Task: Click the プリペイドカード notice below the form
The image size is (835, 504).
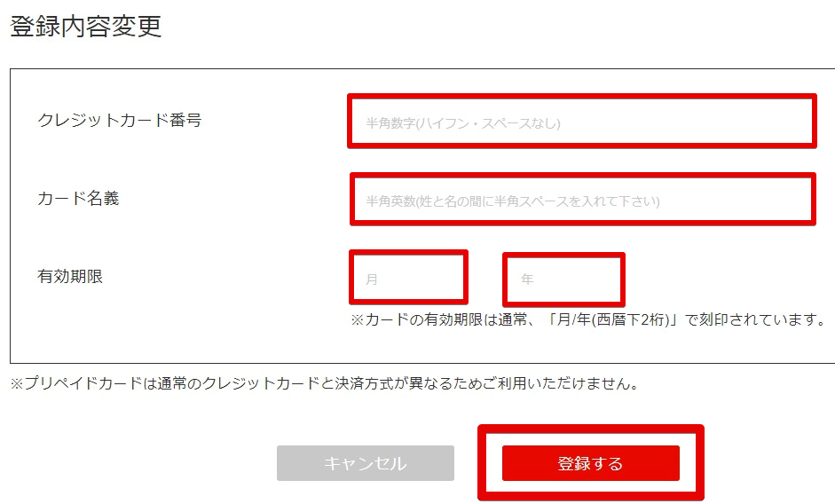Action: 324,383
